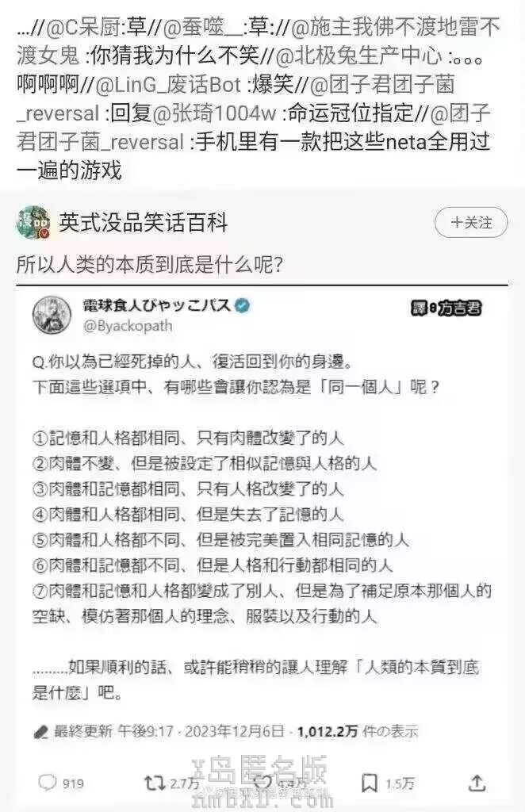The width and height of the screenshot is (525, 812).
Task: Bookmark the tweet showing 1.5万 saves
Action: point(369,783)
